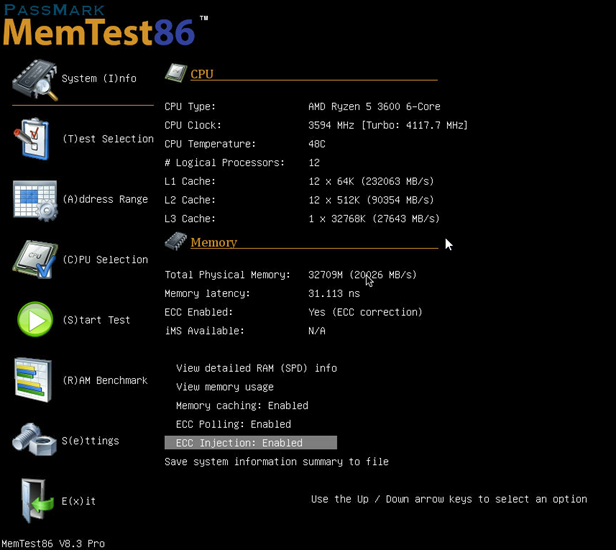Click the CPU Clock: label
The width and height of the screenshot is (616, 550).
pos(193,125)
